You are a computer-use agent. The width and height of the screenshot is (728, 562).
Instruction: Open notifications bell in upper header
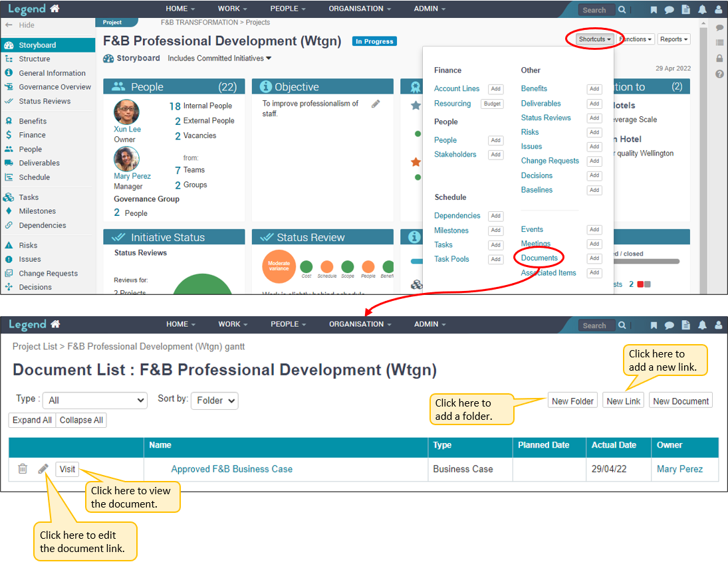coord(703,9)
